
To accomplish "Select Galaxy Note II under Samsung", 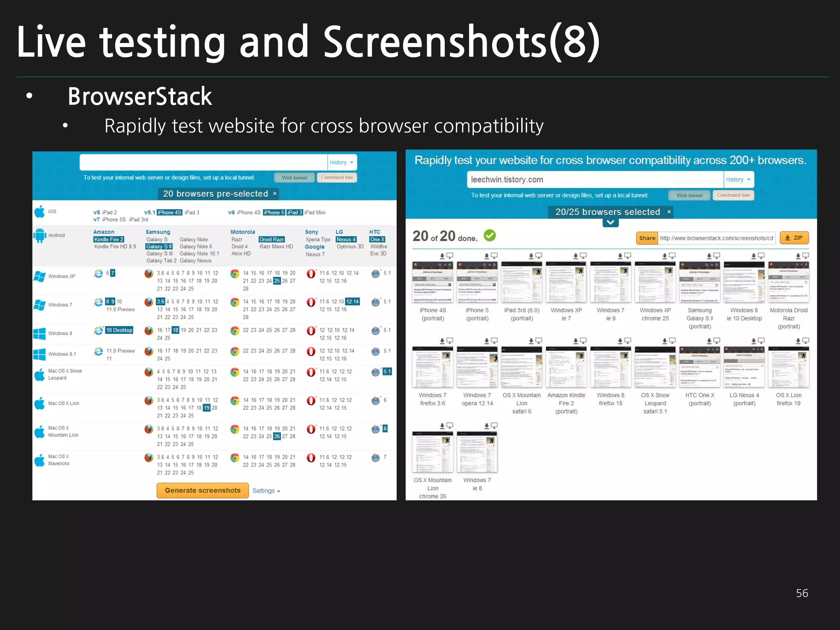I will tap(196, 247).
